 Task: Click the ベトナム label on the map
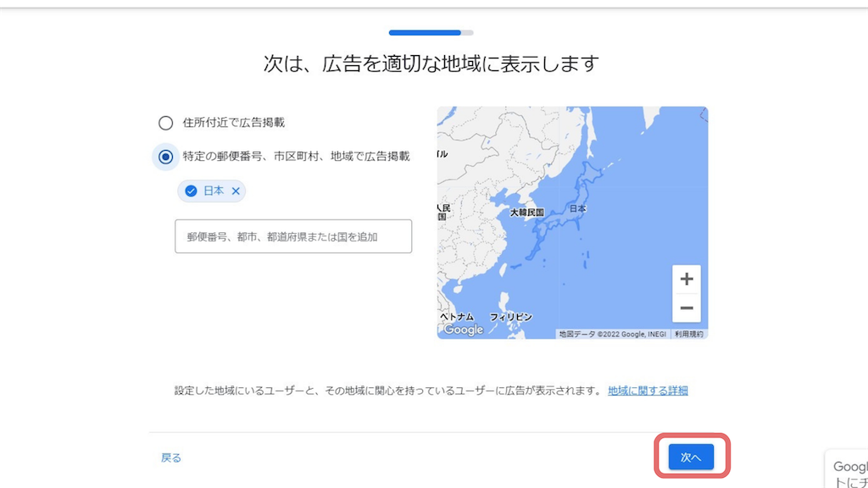[x=457, y=317]
